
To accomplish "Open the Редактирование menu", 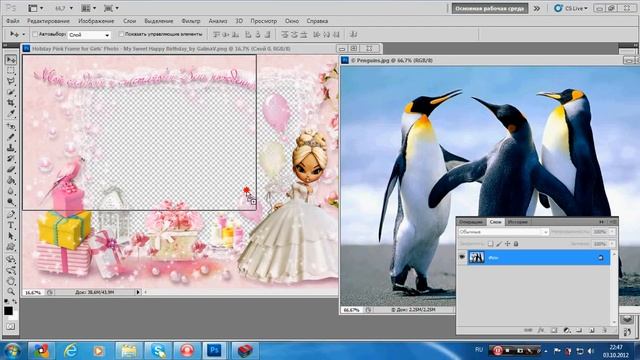I will point(48,21).
